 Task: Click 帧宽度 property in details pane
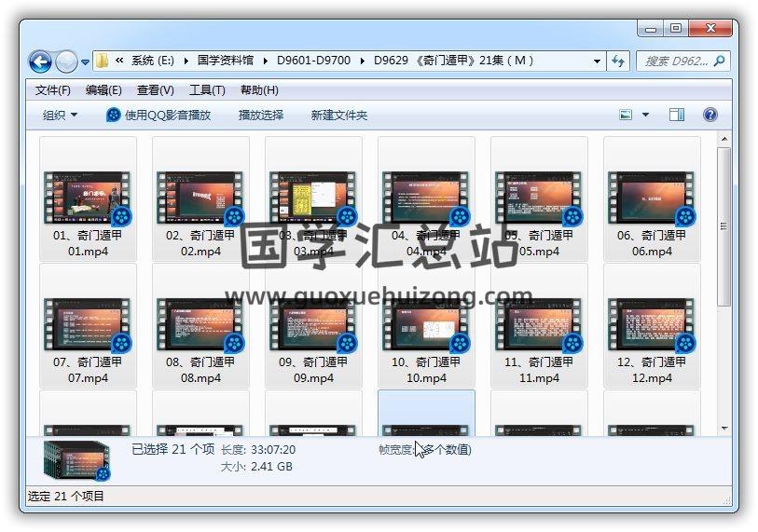(x=425, y=450)
